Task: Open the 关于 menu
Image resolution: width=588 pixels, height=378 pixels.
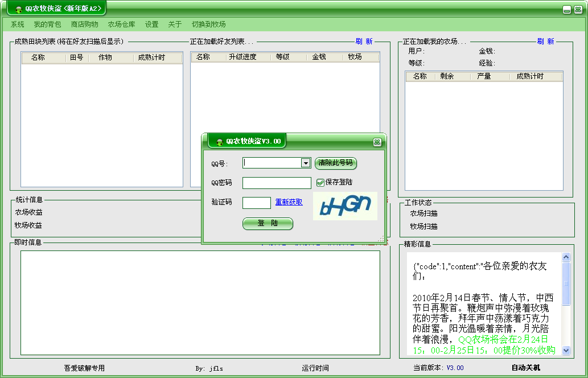Action: pos(175,24)
